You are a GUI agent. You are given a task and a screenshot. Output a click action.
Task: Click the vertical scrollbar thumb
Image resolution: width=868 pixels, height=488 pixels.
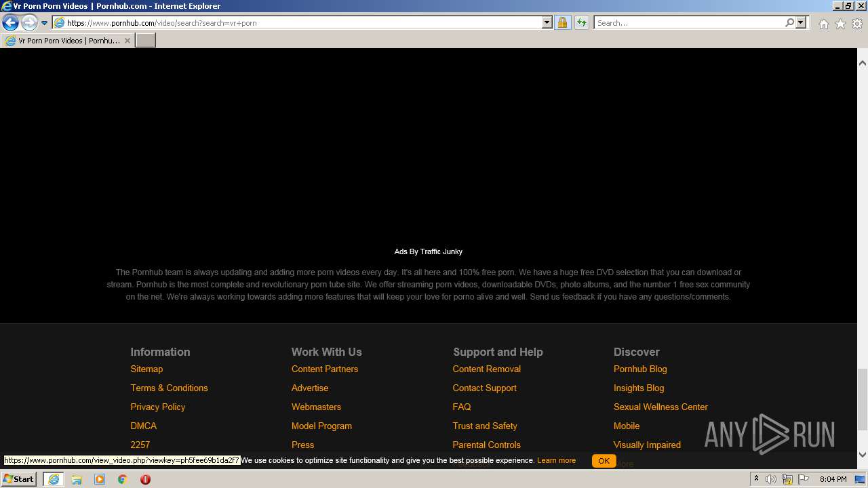click(863, 399)
